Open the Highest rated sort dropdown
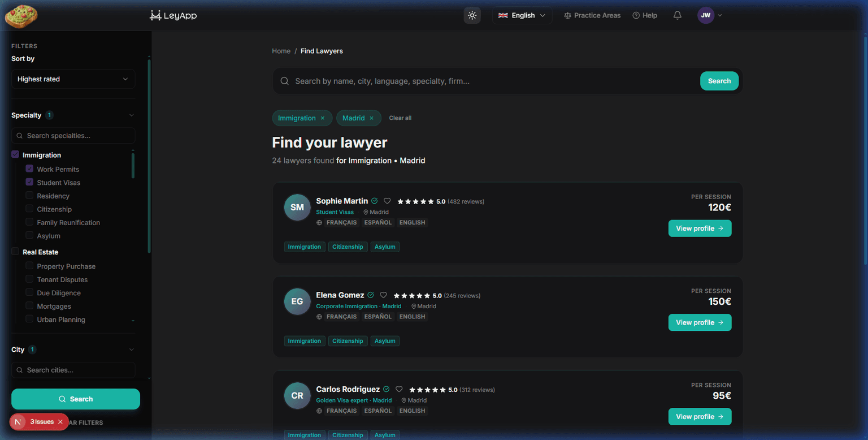Screen dimensions: 868x440 73,79
